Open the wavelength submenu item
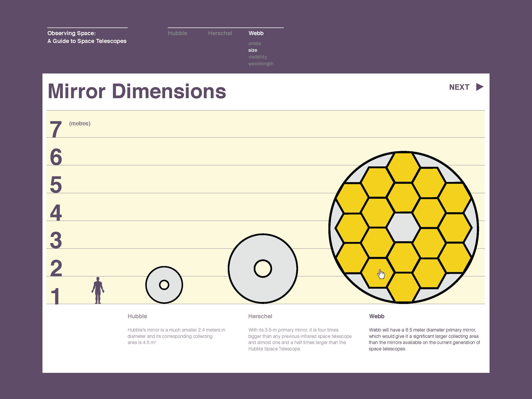This screenshot has width=532, height=399. pos(261,64)
